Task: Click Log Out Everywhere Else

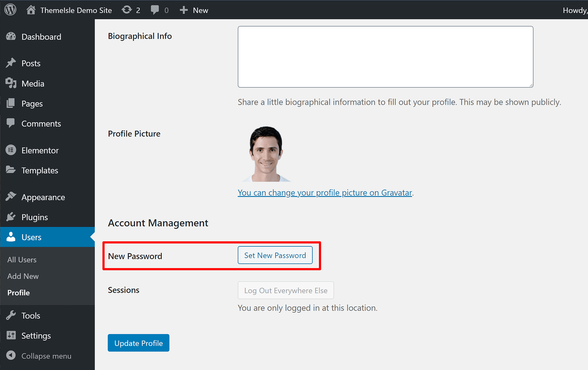Action: click(x=285, y=290)
